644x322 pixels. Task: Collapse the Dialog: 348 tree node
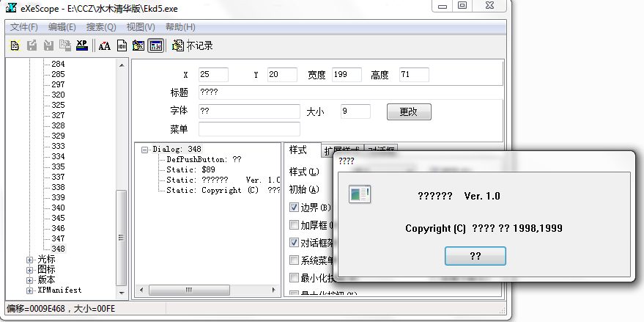click(145, 150)
